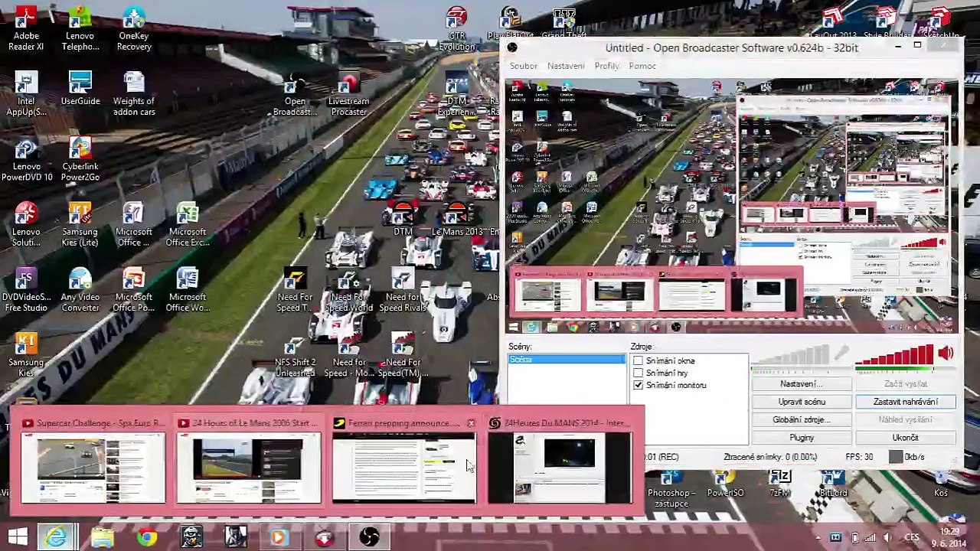
Task: Open the taskbar clock showing 19:29
Action: pyautogui.click(x=949, y=537)
